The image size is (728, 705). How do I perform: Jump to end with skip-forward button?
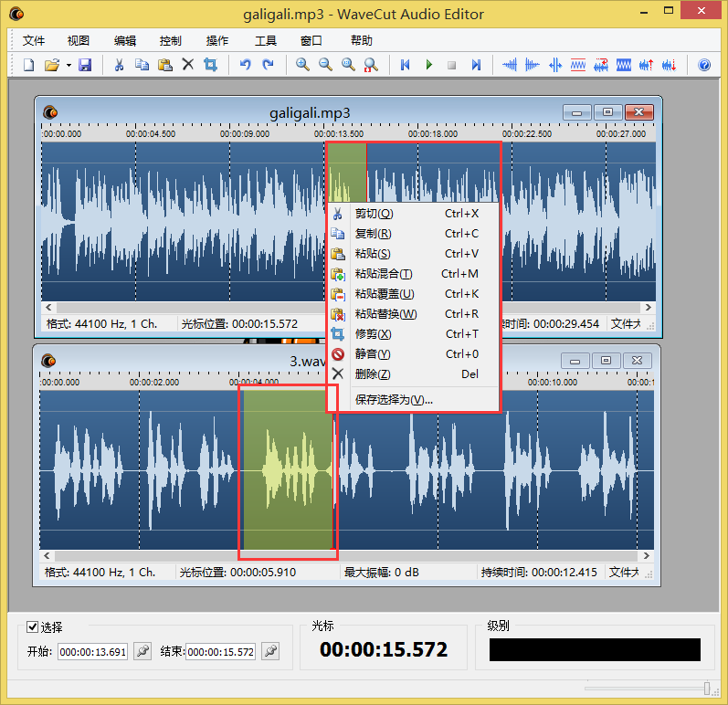coord(476,65)
